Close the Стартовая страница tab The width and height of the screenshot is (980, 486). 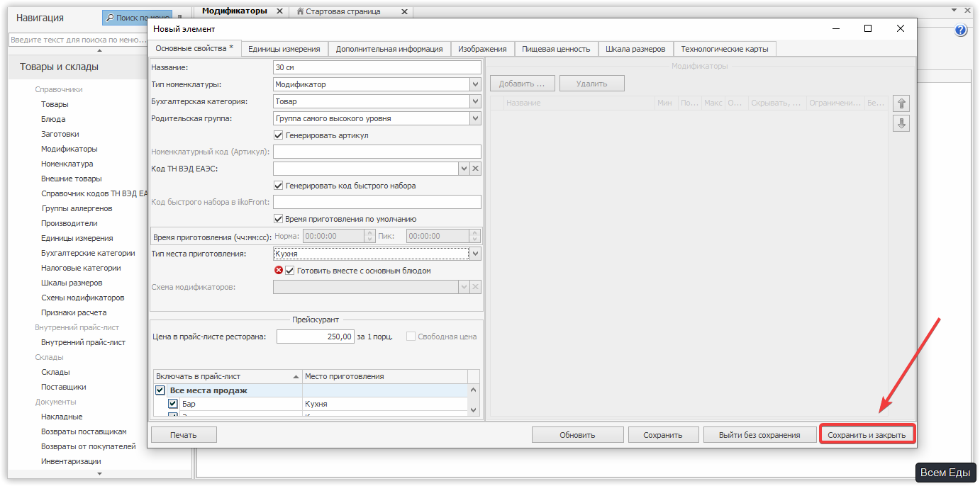pos(404,11)
